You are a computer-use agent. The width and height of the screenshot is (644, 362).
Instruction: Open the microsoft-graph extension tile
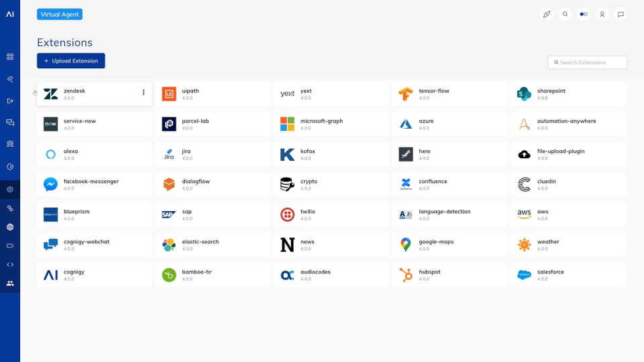331,124
